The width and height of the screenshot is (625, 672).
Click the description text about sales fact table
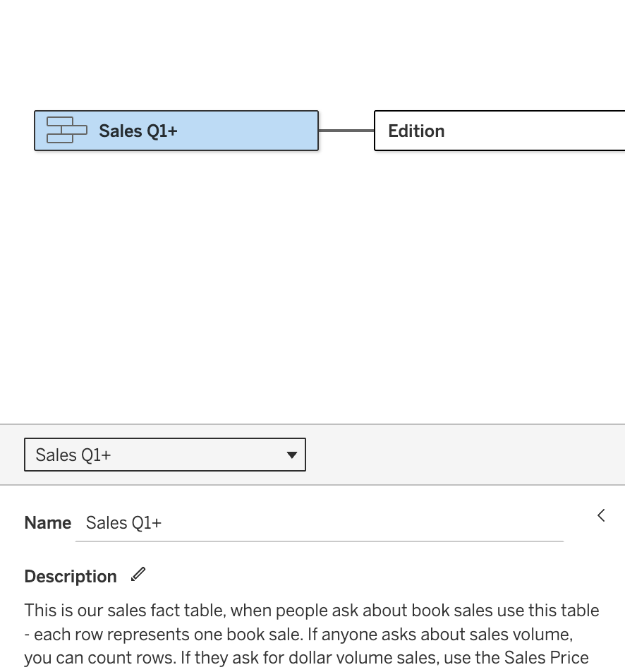[311, 635]
